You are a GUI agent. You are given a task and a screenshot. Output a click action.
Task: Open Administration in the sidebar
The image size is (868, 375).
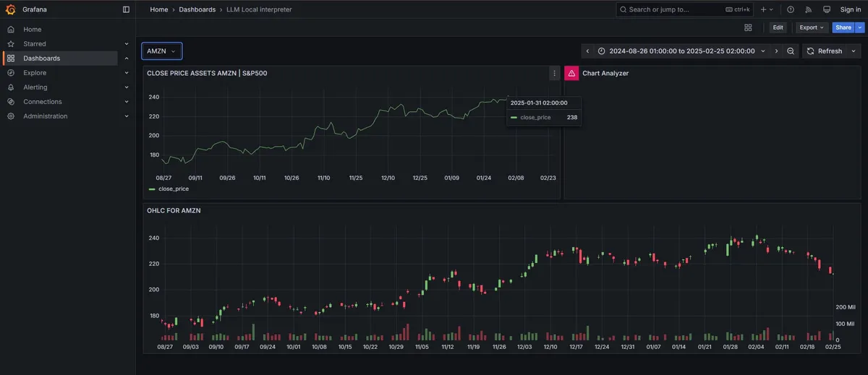[45, 116]
